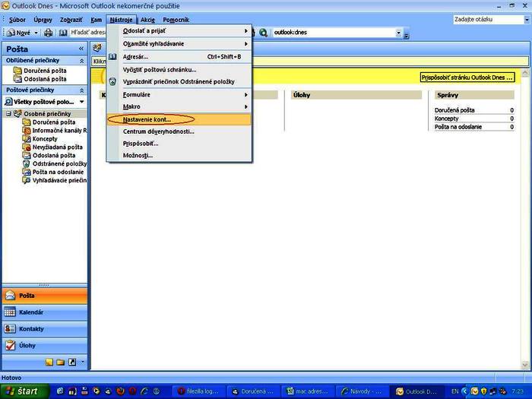Image resolution: width=532 pixels, height=399 pixels.
Task: Open the Všetky poštové položky dropdown
Action: click(x=82, y=102)
